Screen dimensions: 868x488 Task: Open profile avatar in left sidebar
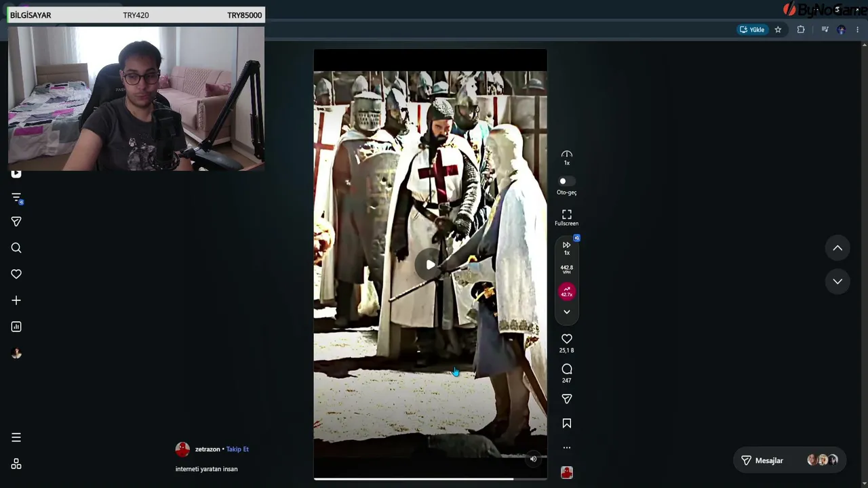[x=16, y=353]
